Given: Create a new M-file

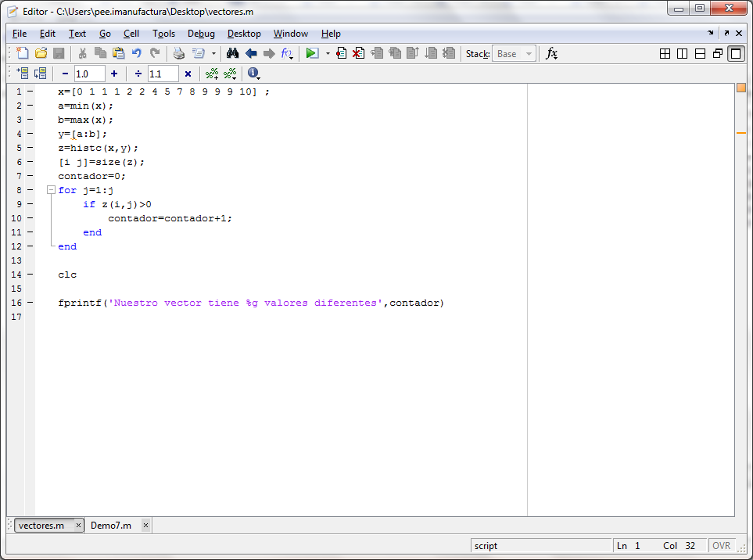Looking at the screenshot, I should tap(23, 53).
